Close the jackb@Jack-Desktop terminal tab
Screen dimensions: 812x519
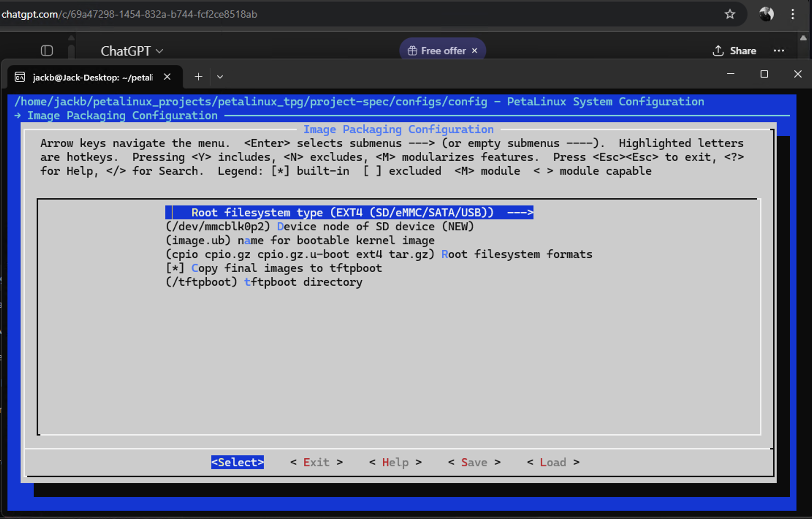click(x=167, y=77)
